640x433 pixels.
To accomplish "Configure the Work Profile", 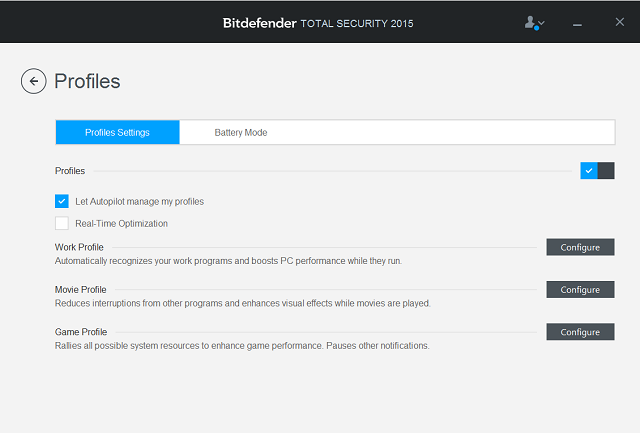I will [x=580, y=247].
